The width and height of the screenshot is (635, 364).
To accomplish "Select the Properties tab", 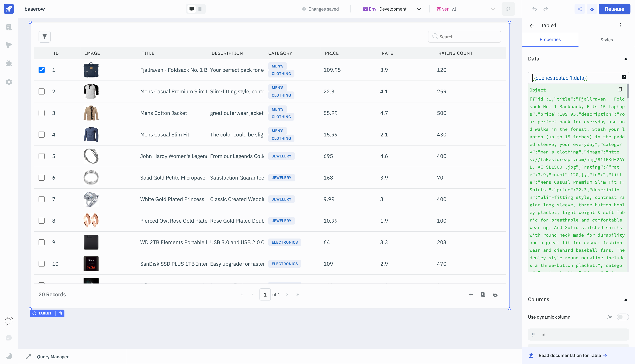I will point(550,39).
